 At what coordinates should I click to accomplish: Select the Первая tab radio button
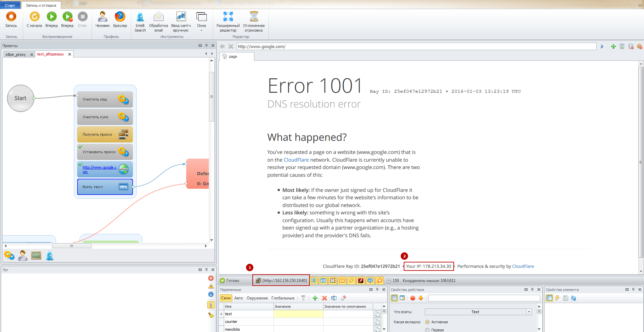coord(428,330)
